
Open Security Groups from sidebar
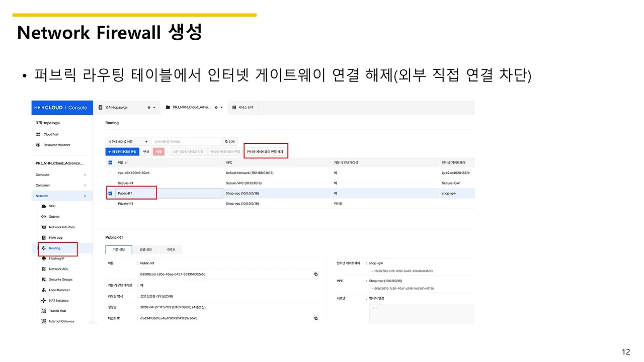[58, 279]
